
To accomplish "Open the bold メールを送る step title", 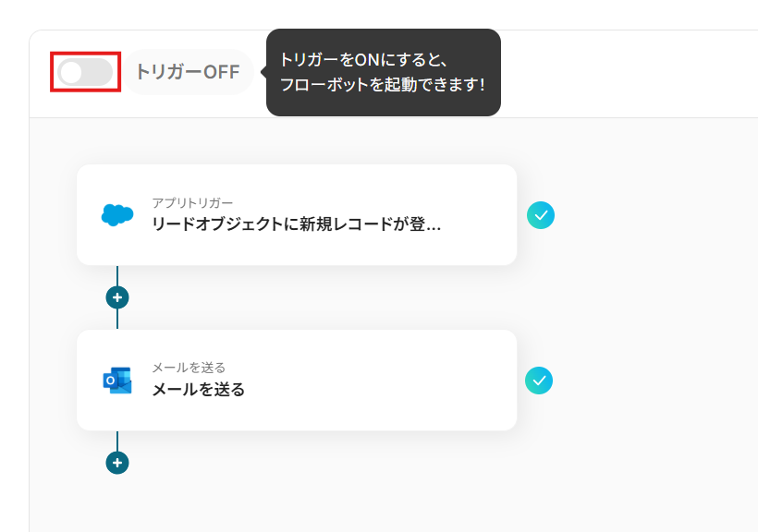I will 199,390.
